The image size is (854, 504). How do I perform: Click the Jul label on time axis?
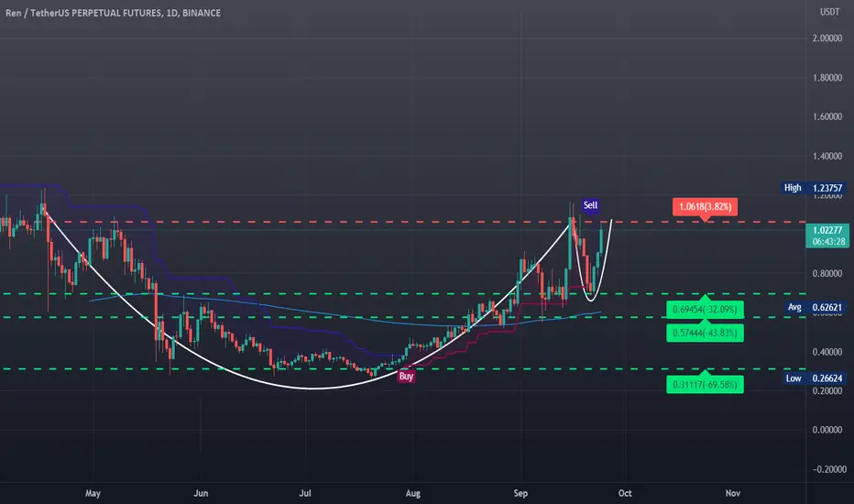click(x=305, y=493)
